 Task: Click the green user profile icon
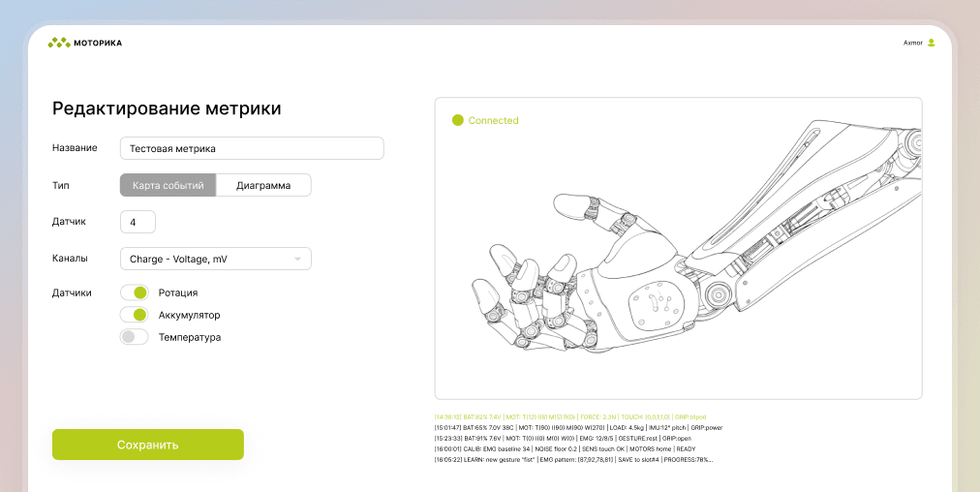931,43
